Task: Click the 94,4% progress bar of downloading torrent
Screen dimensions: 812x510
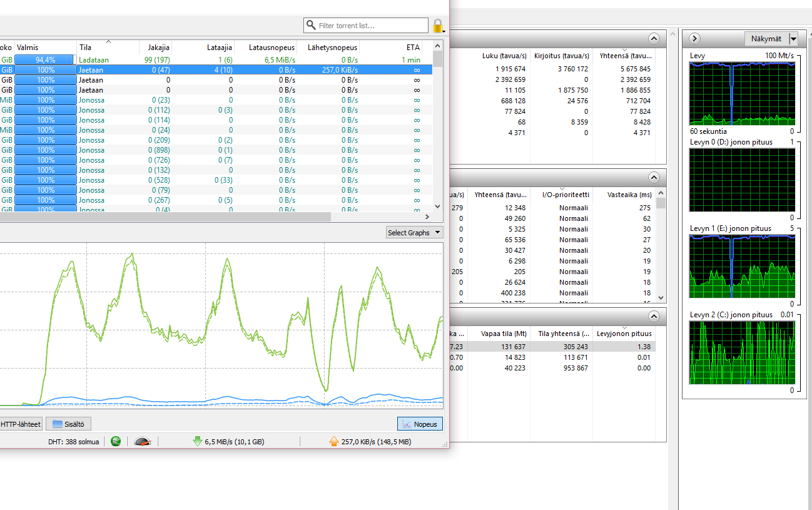Action: pos(45,59)
